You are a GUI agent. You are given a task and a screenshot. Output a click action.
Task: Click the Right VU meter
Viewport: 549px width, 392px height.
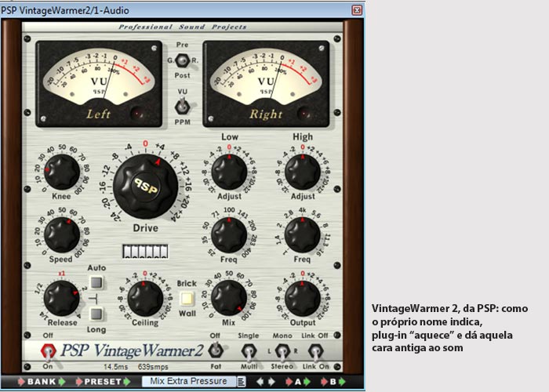pos(266,84)
